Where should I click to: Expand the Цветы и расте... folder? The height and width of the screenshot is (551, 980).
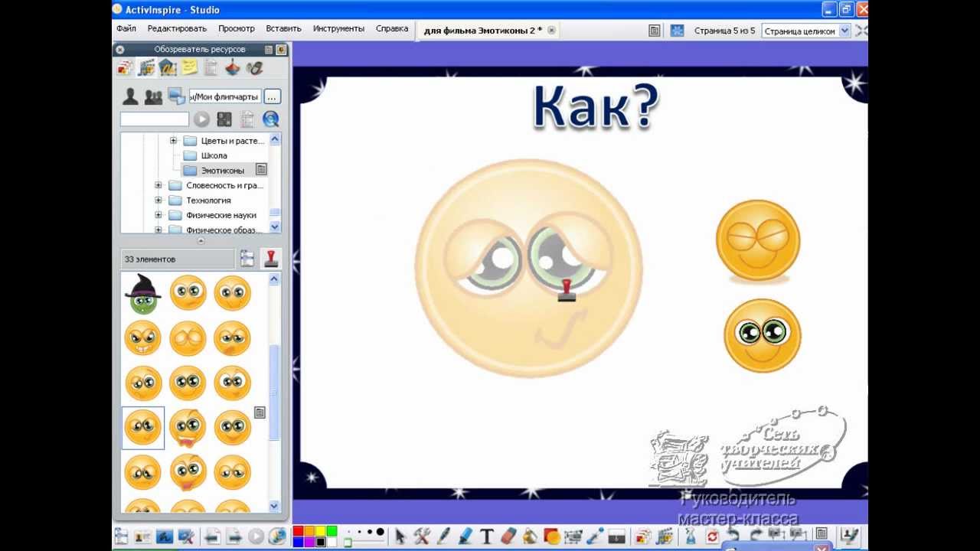[x=173, y=141]
